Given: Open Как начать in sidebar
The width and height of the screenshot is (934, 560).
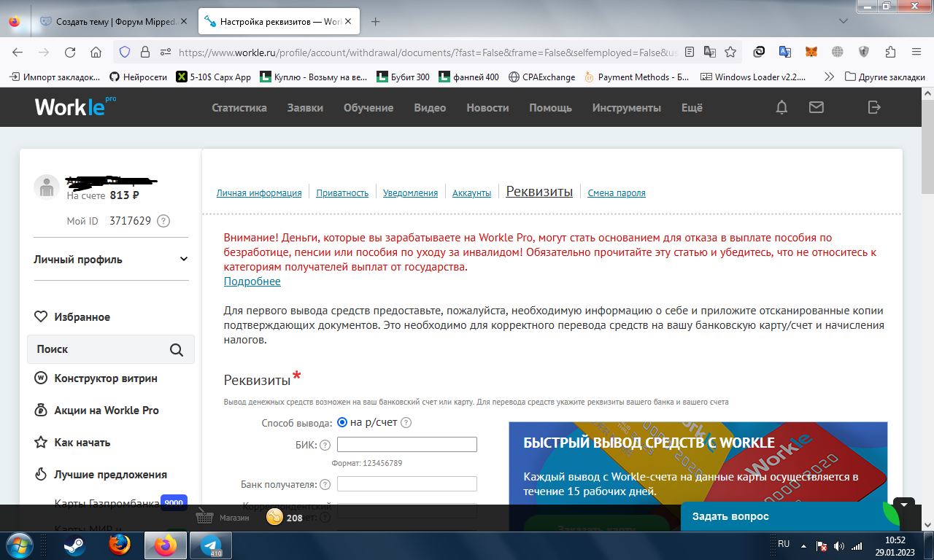Looking at the screenshot, I should tap(82, 443).
